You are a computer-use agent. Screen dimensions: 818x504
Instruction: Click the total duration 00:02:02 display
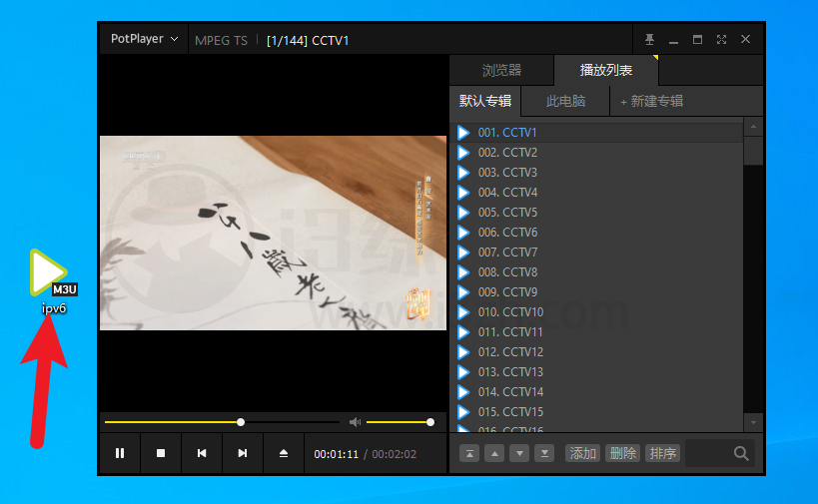(x=394, y=454)
